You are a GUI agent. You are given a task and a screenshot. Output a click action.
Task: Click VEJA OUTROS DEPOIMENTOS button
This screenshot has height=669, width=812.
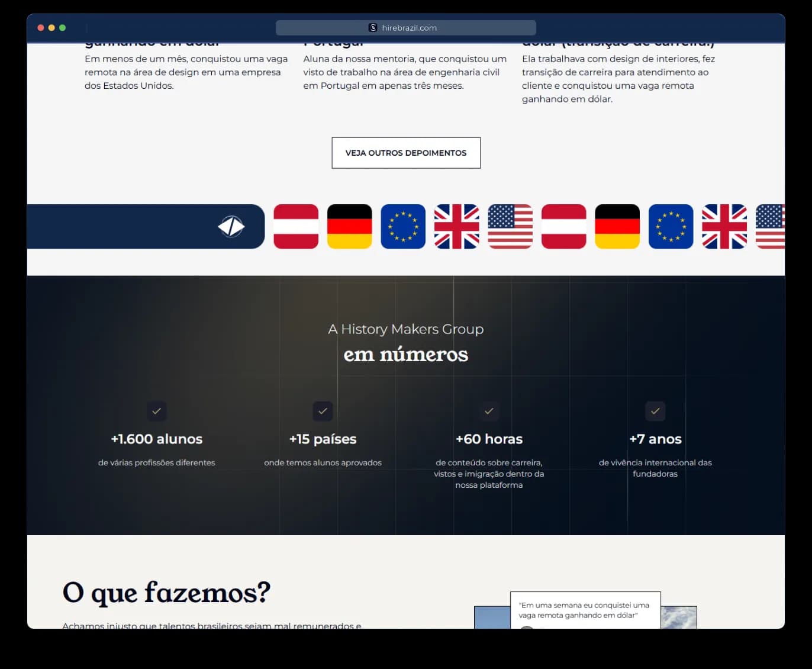[x=406, y=153]
